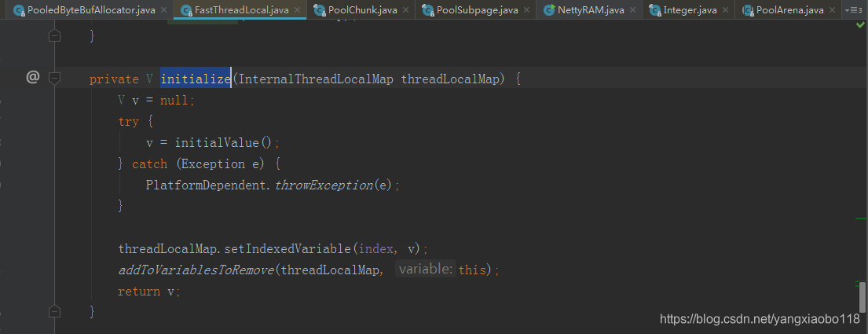Close the Integer.java tab
This screenshot has height=334, width=868.
coord(727,10)
